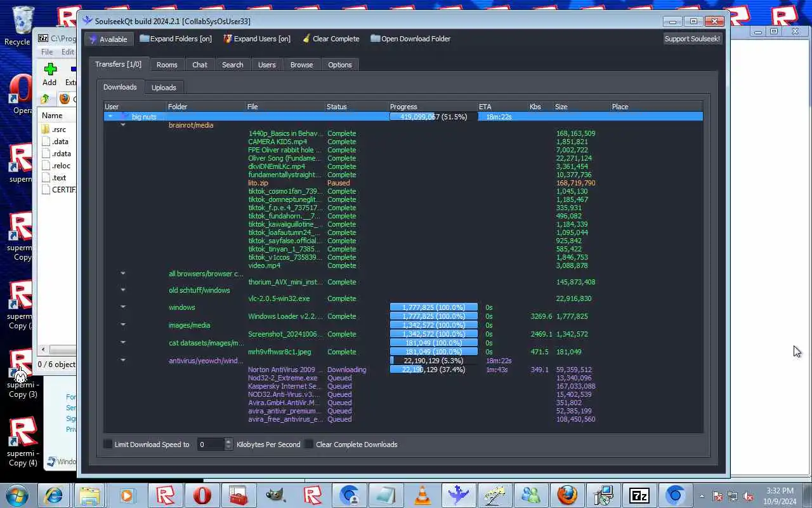Toggle the Available status button
Image resolution: width=812 pixels, height=508 pixels.
[108, 39]
